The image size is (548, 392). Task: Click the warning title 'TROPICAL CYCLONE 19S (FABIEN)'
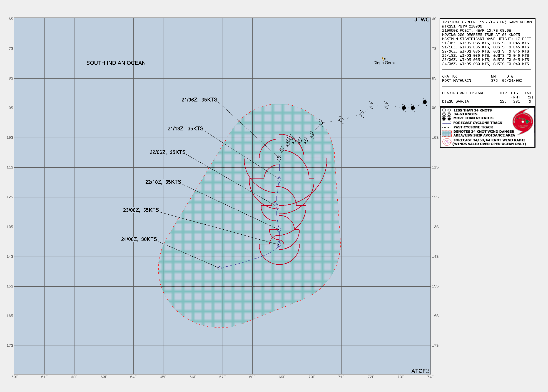tap(474, 22)
